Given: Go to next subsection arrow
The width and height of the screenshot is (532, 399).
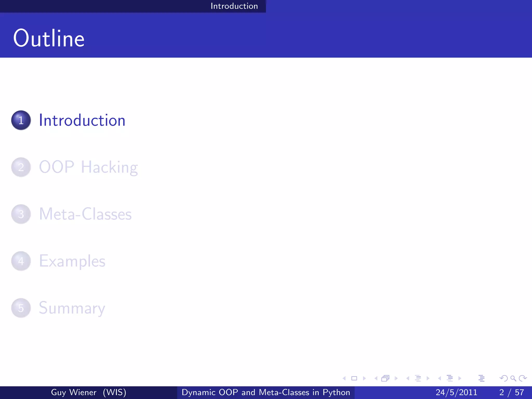Looking at the screenshot, I should (x=428, y=378).
